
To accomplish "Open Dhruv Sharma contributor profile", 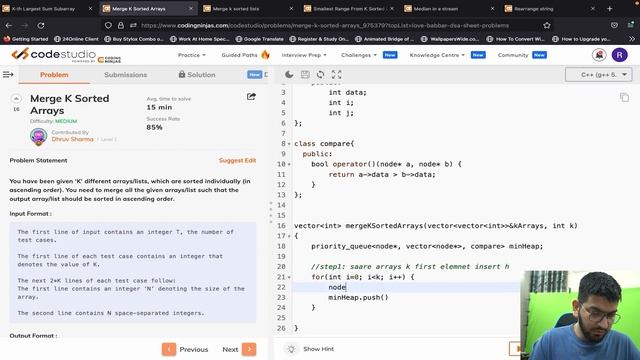I will pos(72,139).
